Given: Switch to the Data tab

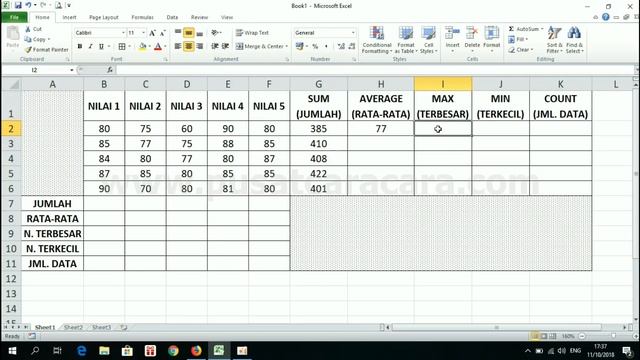Looking at the screenshot, I should 172,17.
